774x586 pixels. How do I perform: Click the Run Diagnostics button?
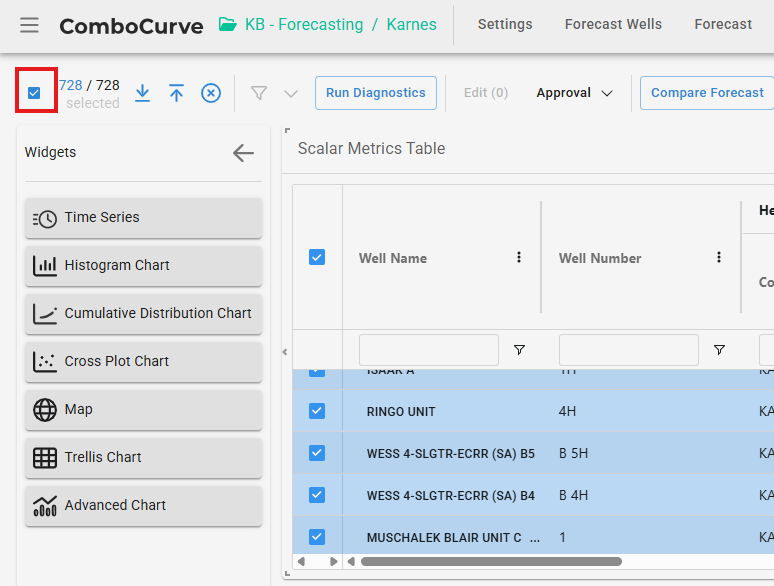click(x=376, y=93)
